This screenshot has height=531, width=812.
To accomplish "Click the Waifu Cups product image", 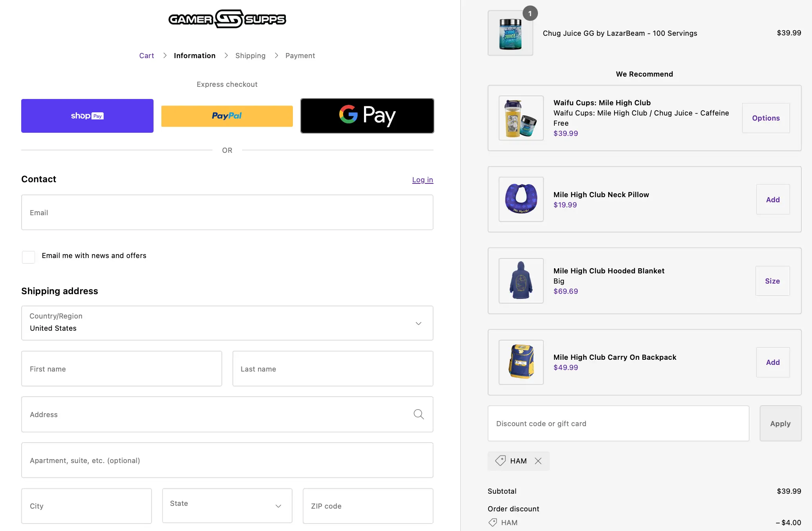I will (x=521, y=118).
